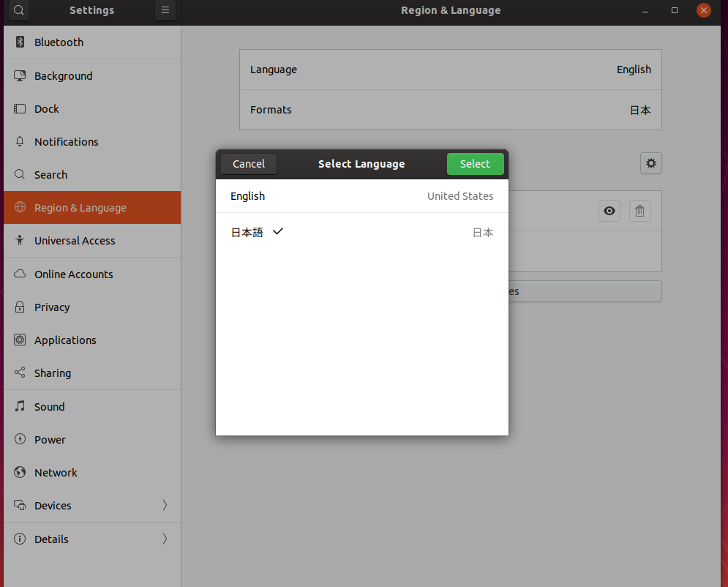
Task: Expand the Devices submenu chevron
Action: (165, 505)
